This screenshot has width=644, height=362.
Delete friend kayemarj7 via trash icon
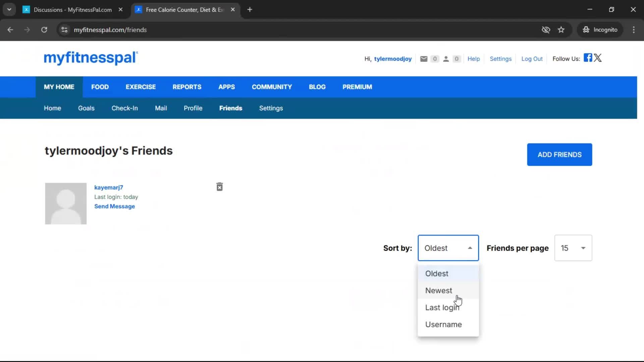220,187
